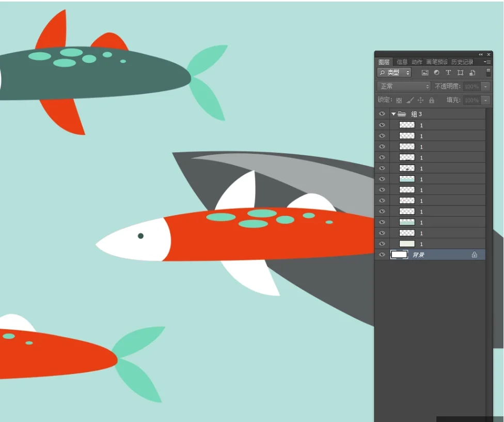
Task: Filter for shape layers icon
Action: pyautogui.click(x=460, y=73)
